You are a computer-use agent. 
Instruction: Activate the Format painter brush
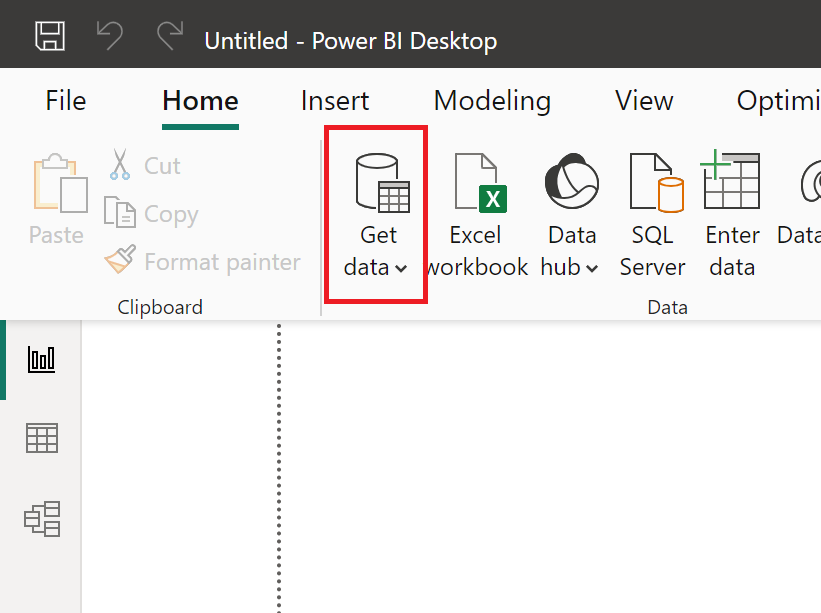click(x=202, y=261)
